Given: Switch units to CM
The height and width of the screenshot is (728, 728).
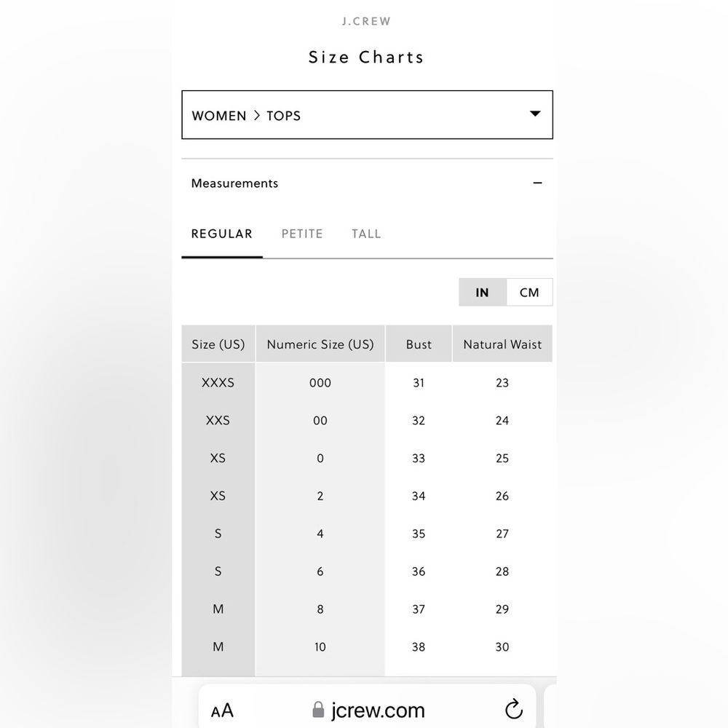Looking at the screenshot, I should [x=529, y=292].
